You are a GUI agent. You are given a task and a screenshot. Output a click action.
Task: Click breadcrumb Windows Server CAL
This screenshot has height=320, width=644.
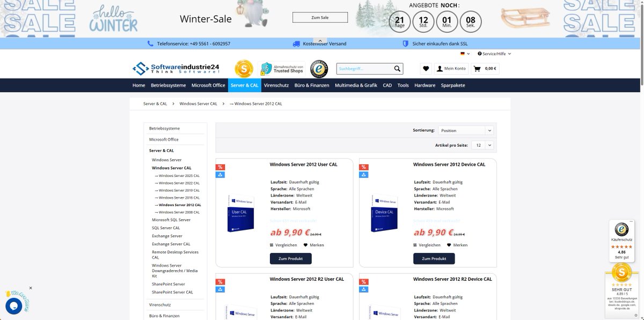[198, 104]
